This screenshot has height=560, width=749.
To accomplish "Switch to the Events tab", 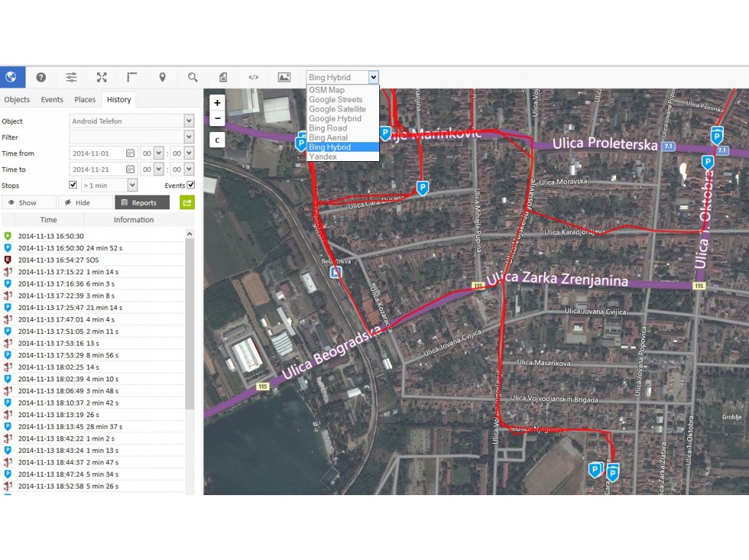I will click(x=52, y=99).
